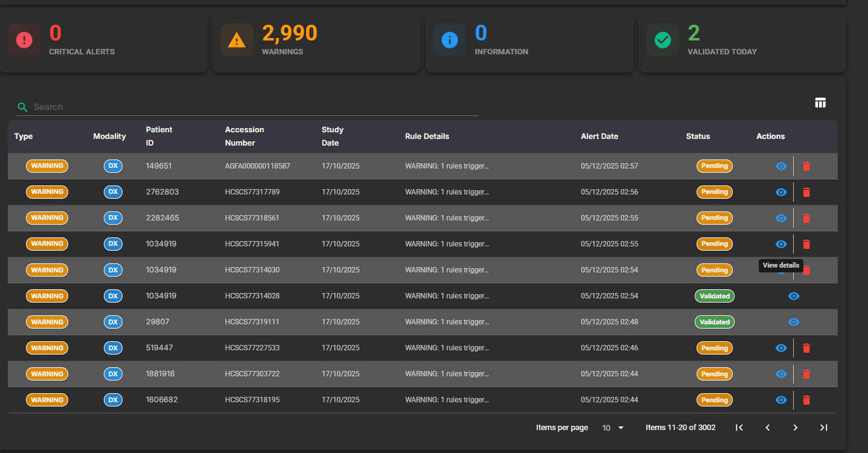868x453 pixels.
Task: View details for validated accession HCSCS77314028
Action: pos(794,296)
